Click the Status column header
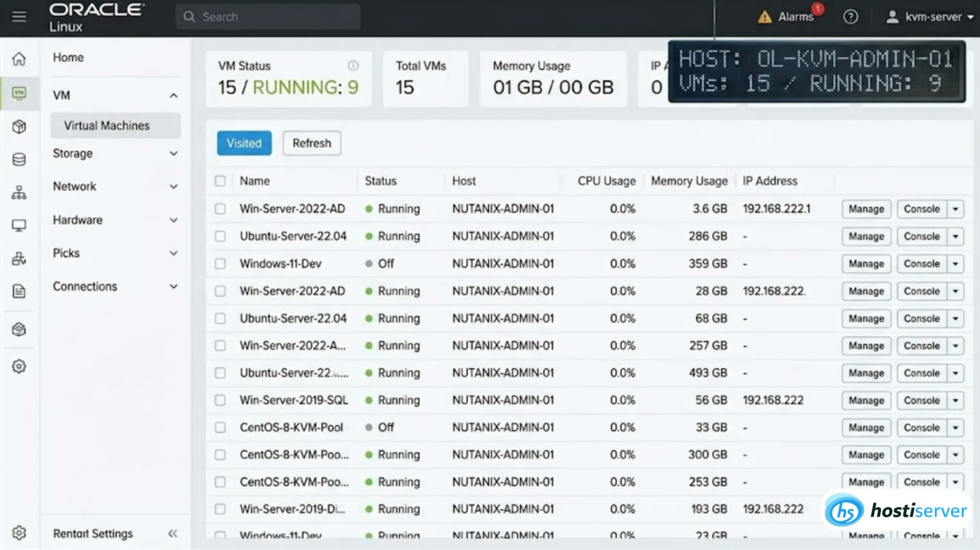The height and width of the screenshot is (550, 980). (381, 181)
